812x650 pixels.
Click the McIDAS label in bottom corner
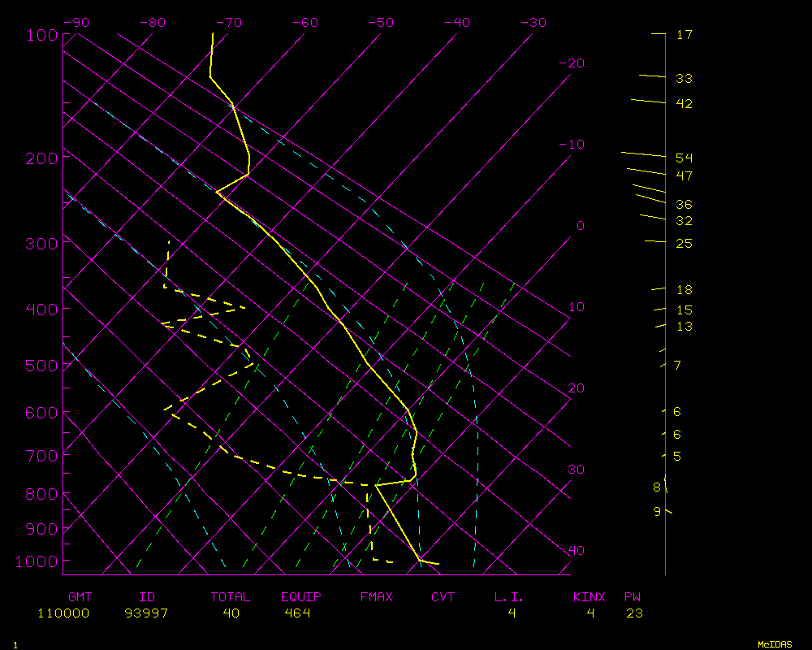tap(775, 643)
